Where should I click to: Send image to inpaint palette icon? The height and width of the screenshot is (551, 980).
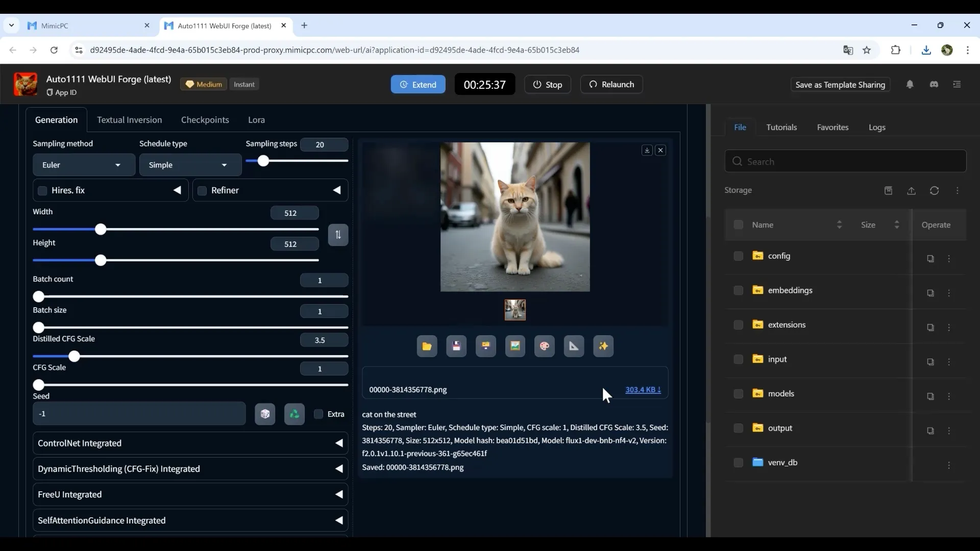point(545,346)
